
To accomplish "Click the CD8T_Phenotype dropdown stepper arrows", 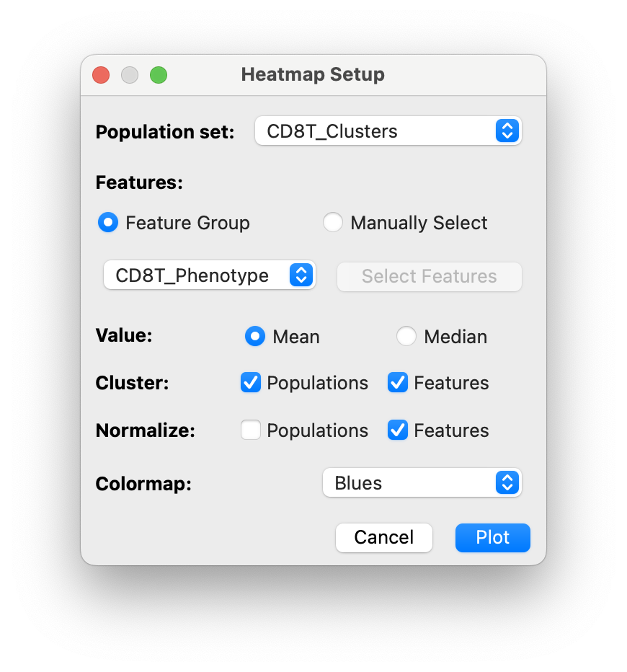I will pos(301,275).
